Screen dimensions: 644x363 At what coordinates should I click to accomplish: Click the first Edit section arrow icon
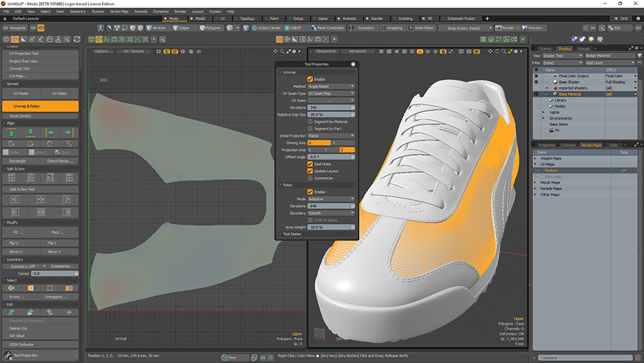[x=11, y=312]
